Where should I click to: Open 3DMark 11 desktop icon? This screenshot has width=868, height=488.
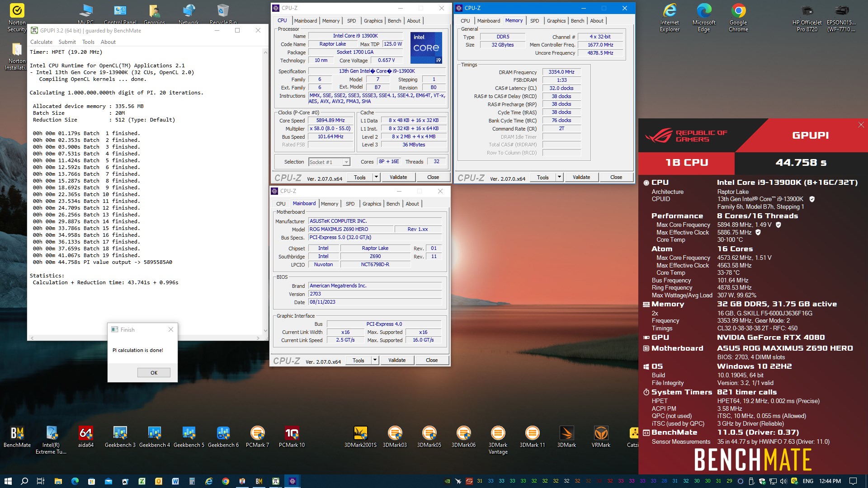coord(532,436)
